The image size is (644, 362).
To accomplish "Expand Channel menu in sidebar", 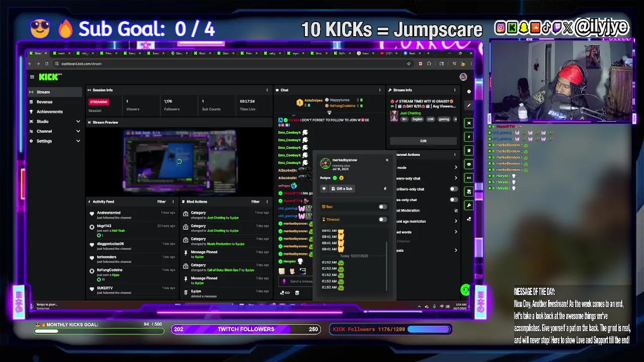I will tap(78, 131).
